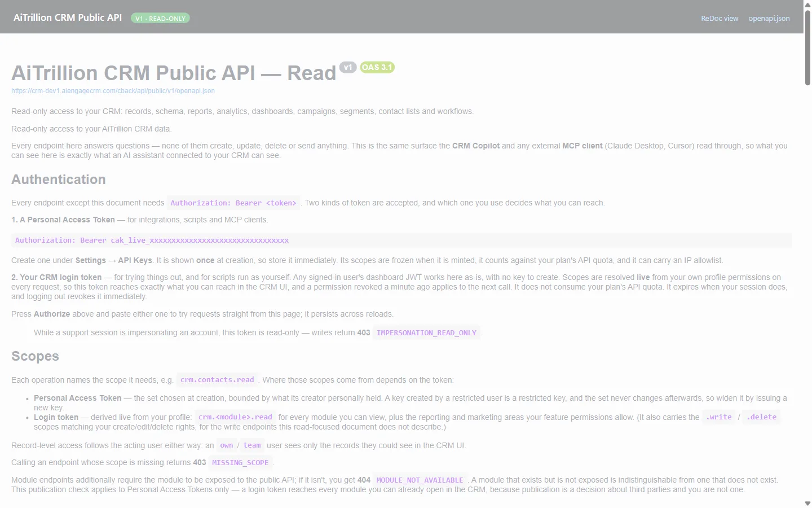The image size is (812, 508).
Task: Click the IMPERSONATION_READ_ONLY code label
Action: point(426,333)
